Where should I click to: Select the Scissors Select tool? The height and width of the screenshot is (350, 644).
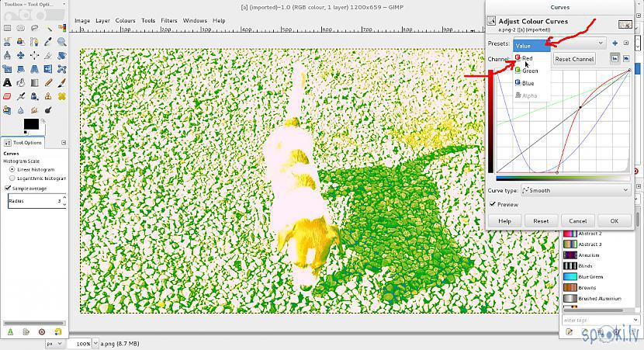point(7,41)
